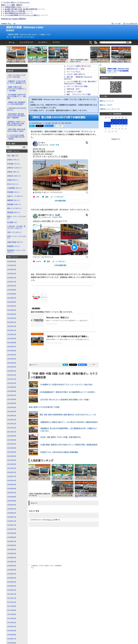The height and width of the screenshot is (644, 138).
Task: Click 2件の返信を読む on first tweet
Action: pos(60,201)
